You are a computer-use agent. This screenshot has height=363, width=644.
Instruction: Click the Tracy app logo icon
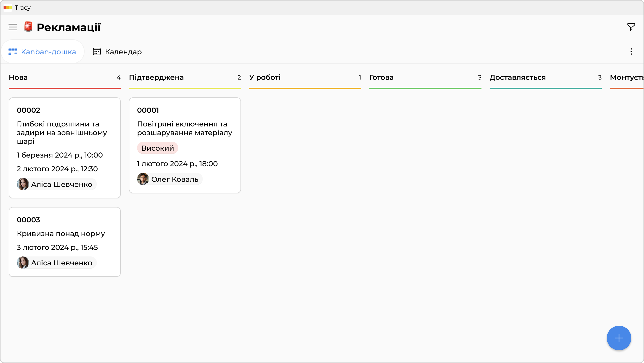pyautogui.click(x=8, y=8)
